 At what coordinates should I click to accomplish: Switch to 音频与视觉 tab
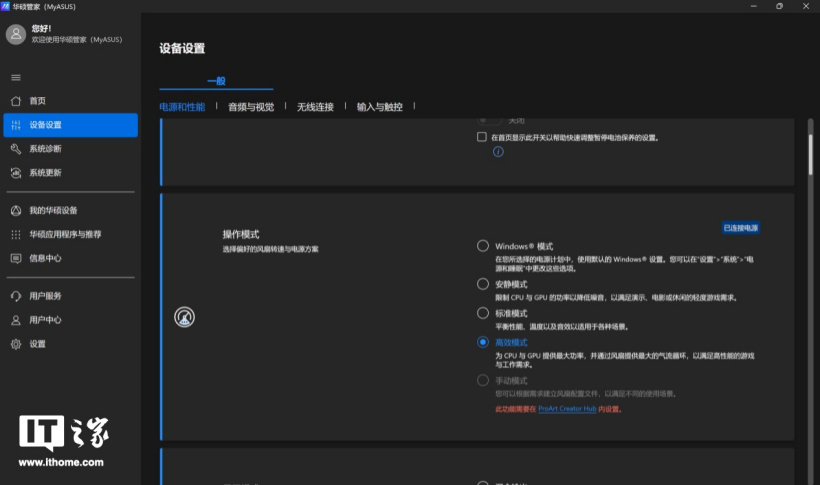250,107
